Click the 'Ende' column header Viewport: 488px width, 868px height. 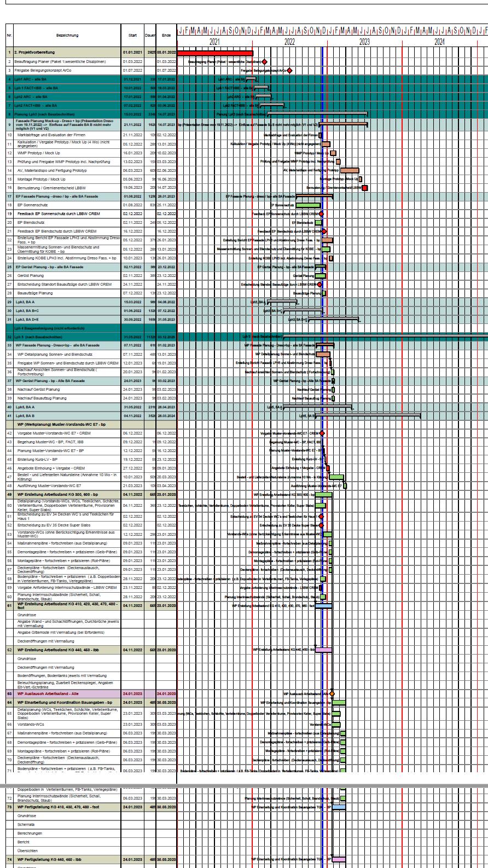pyautogui.click(x=167, y=36)
